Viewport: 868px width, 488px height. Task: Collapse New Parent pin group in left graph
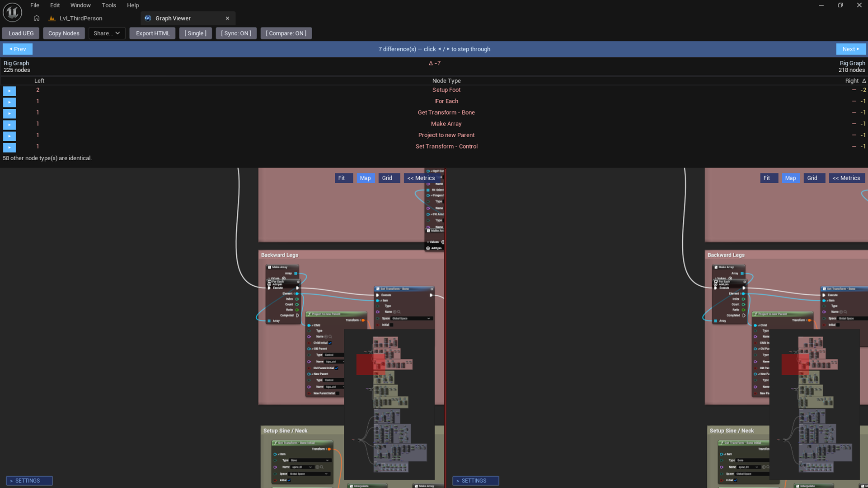[x=312, y=374]
